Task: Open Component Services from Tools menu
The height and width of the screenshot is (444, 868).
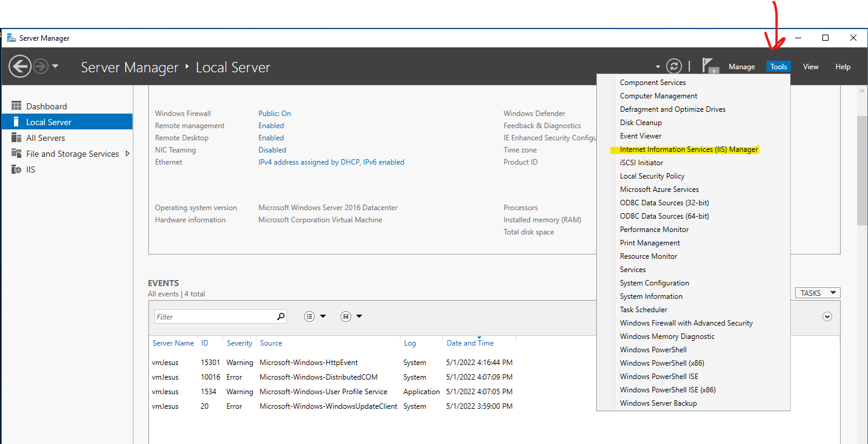Action: click(694, 83)
